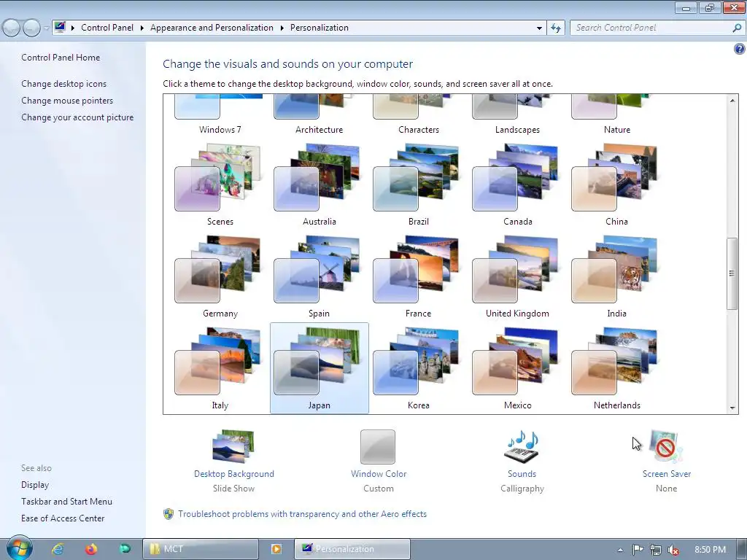
Task: Click the Forward navigation button
Action: [x=31, y=28]
